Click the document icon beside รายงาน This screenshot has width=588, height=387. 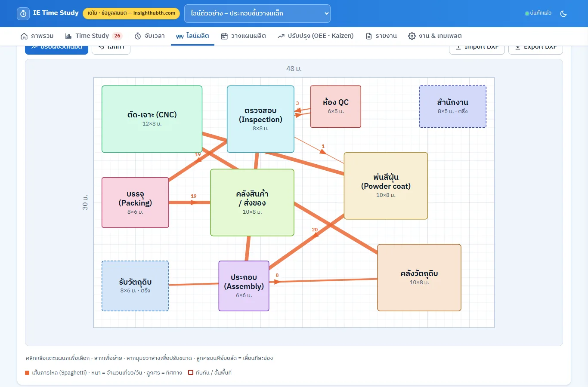click(x=369, y=36)
